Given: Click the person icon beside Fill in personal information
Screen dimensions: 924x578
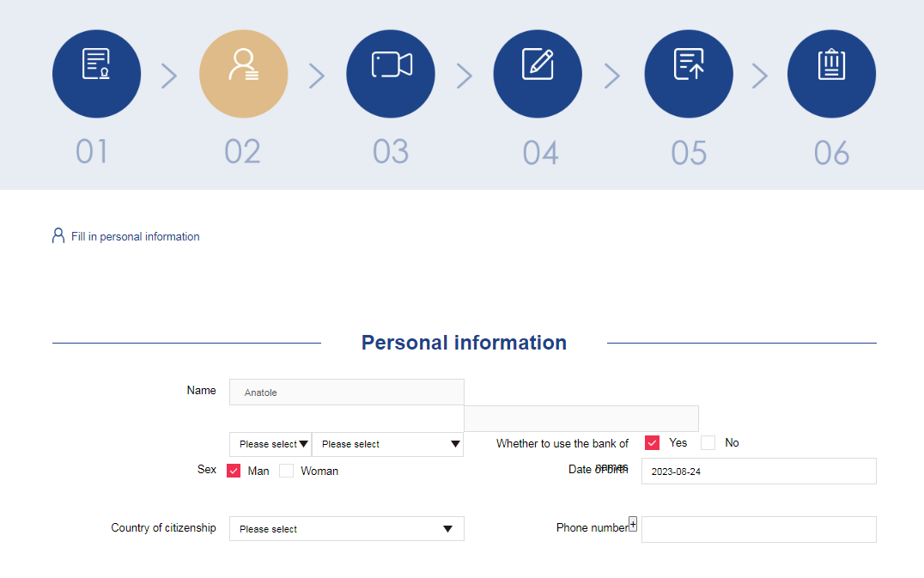Looking at the screenshot, I should tap(58, 235).
